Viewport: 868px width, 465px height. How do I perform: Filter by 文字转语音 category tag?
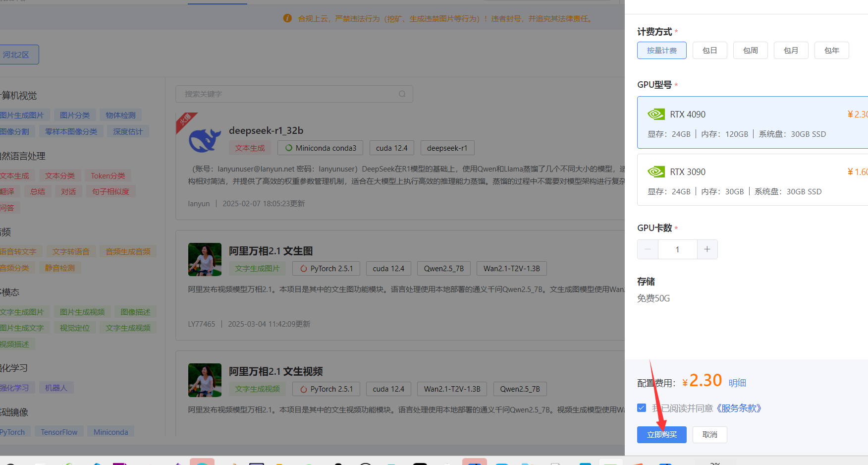[x=71, y=251]
